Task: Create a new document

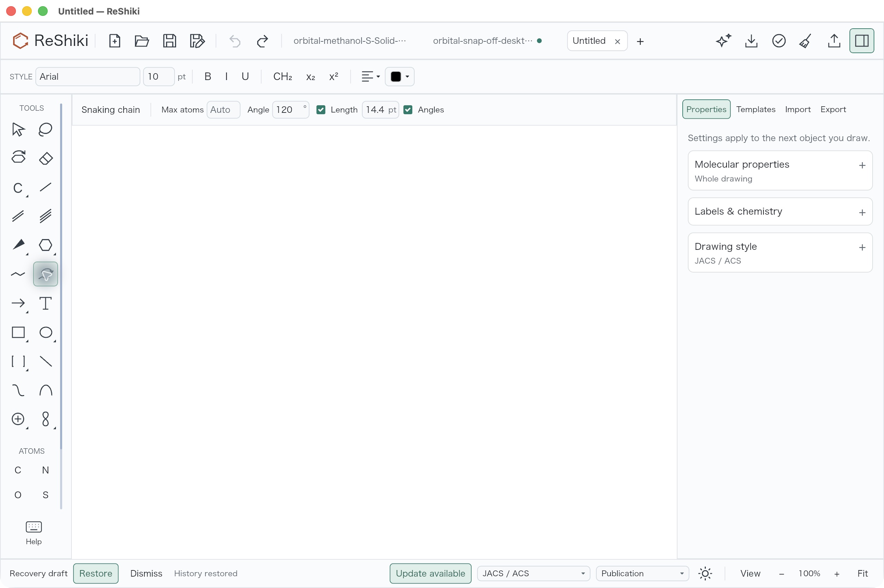Action: [x=114, y=40]
